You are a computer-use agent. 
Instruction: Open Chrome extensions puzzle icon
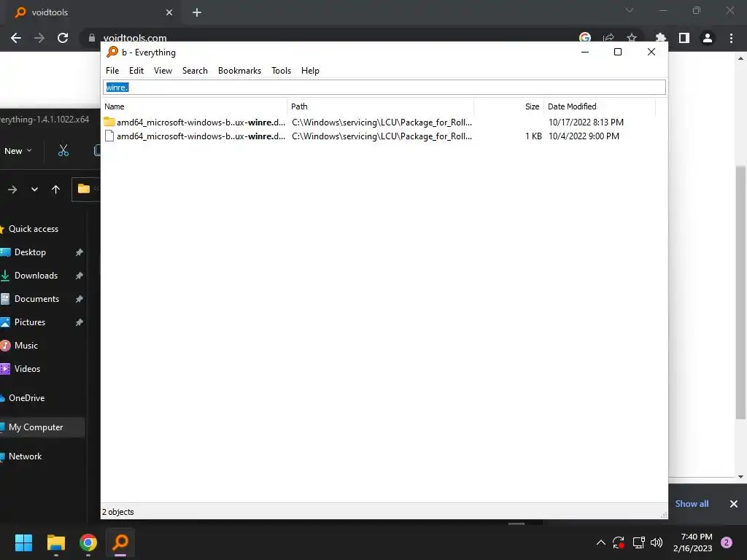(660, 38)
